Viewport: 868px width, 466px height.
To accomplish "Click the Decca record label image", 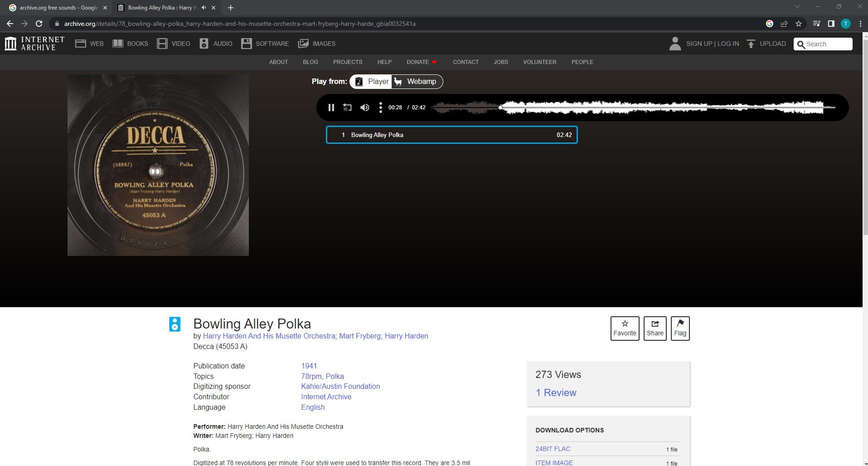I will [158, 165].
